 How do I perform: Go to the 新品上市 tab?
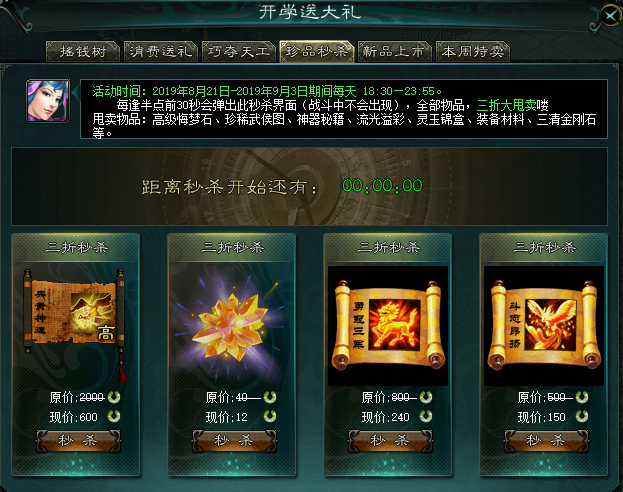click(x=395, y=51)
